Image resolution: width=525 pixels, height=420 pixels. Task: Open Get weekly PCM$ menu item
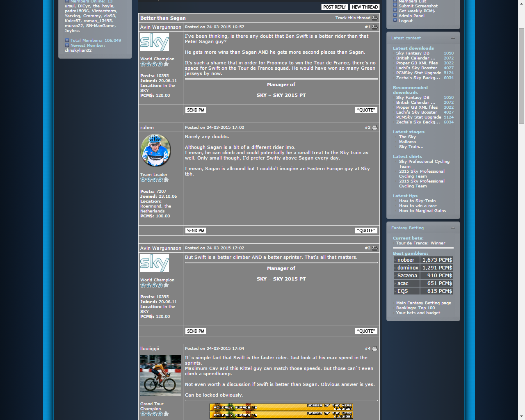click(x=416, y=11)
